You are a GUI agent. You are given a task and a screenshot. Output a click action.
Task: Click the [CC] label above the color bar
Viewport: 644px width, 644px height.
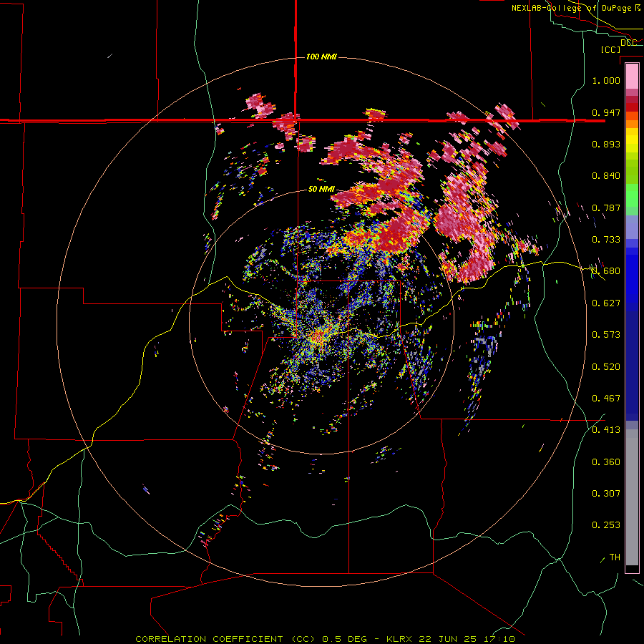610,49
